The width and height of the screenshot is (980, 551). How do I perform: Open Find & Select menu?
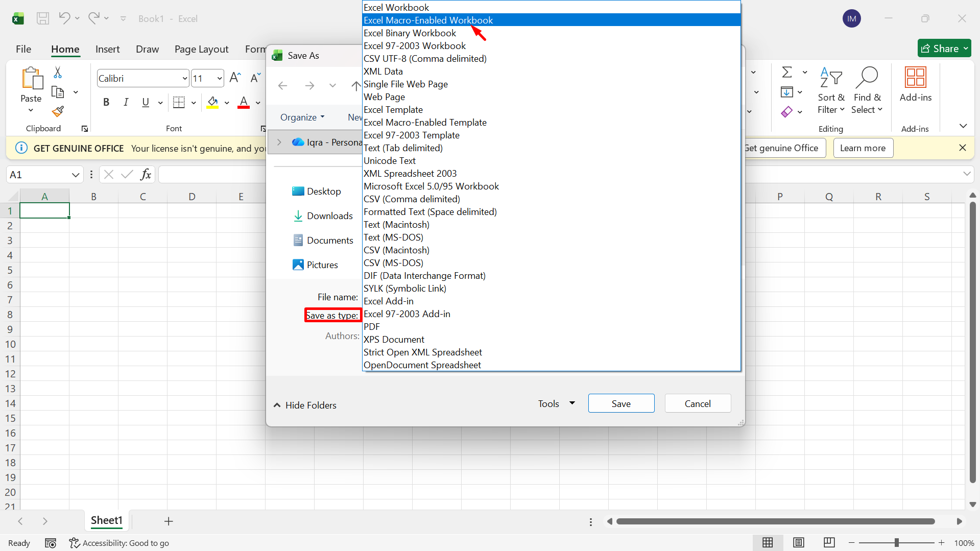coord(867,90)
